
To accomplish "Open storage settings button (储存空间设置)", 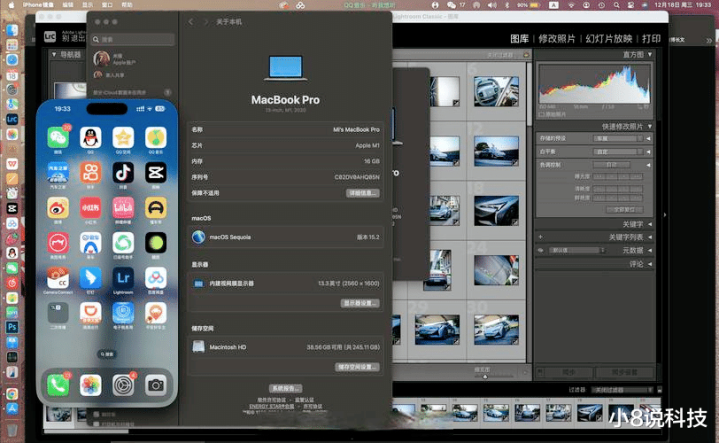I will pos(357,367).
